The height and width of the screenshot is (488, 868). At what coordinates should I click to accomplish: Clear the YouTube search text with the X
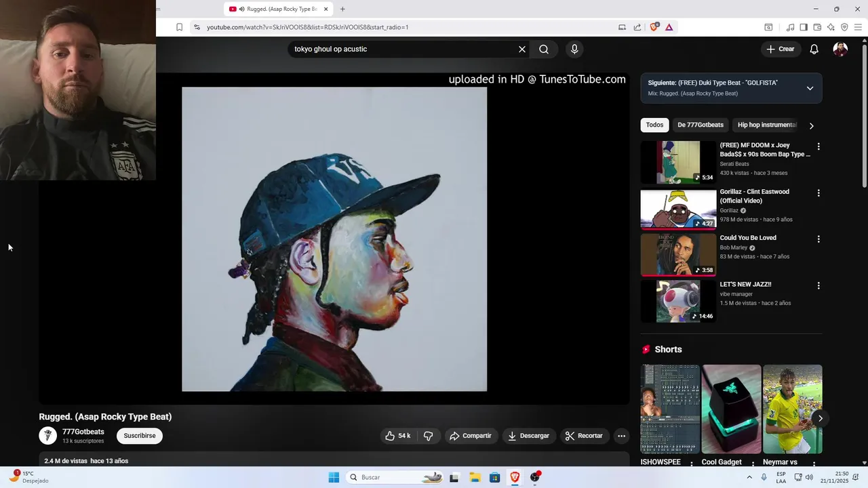(x=522, y=49)
